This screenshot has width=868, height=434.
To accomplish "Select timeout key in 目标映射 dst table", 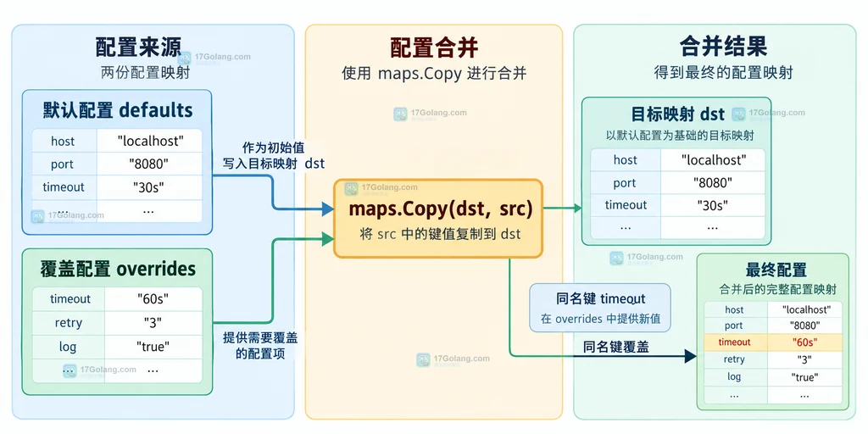I will tap(626, 205).
